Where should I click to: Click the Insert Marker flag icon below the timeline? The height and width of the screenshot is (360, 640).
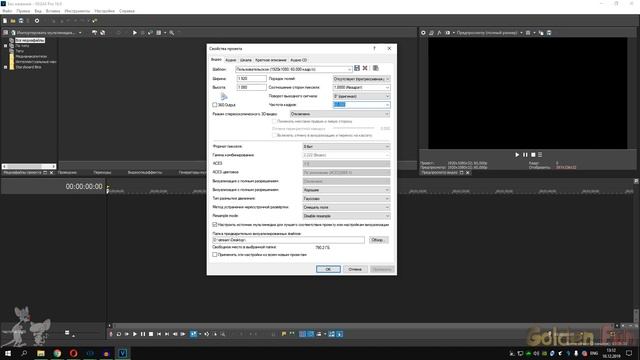click(284, 334)
